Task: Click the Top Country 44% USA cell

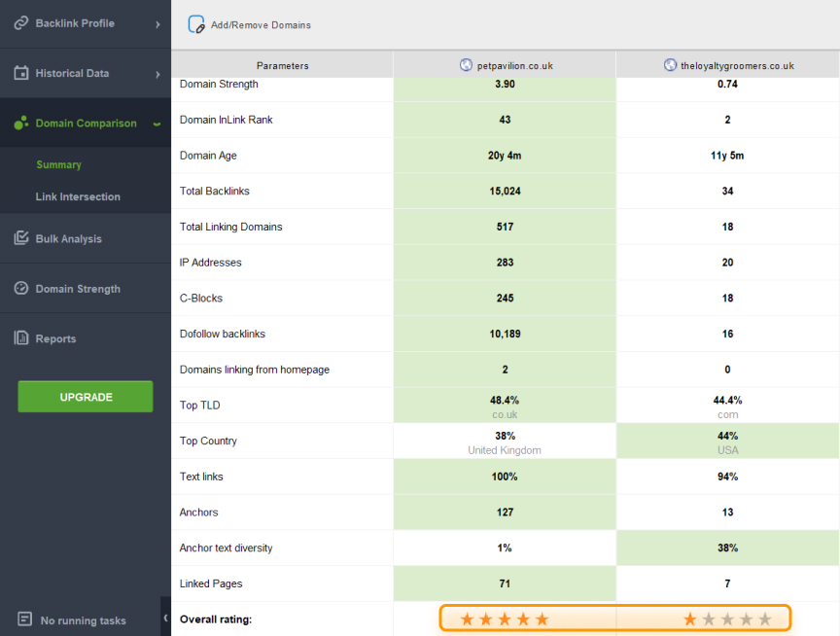Action: point(727,442)
